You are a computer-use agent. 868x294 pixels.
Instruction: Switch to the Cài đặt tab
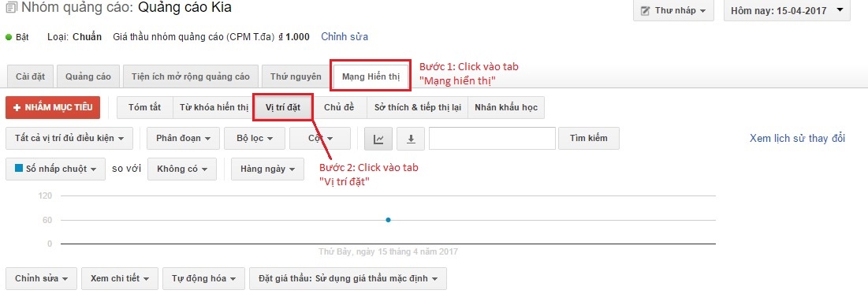tap(31, 77)
